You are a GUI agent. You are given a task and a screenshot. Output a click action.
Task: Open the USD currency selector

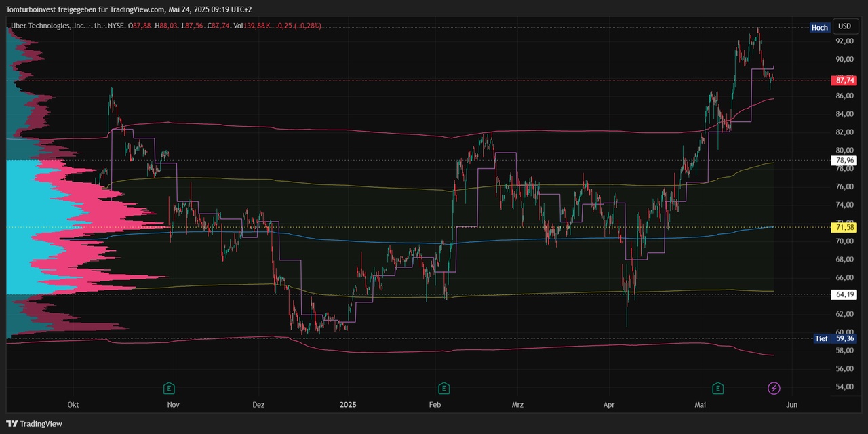[x=844, y=26]
